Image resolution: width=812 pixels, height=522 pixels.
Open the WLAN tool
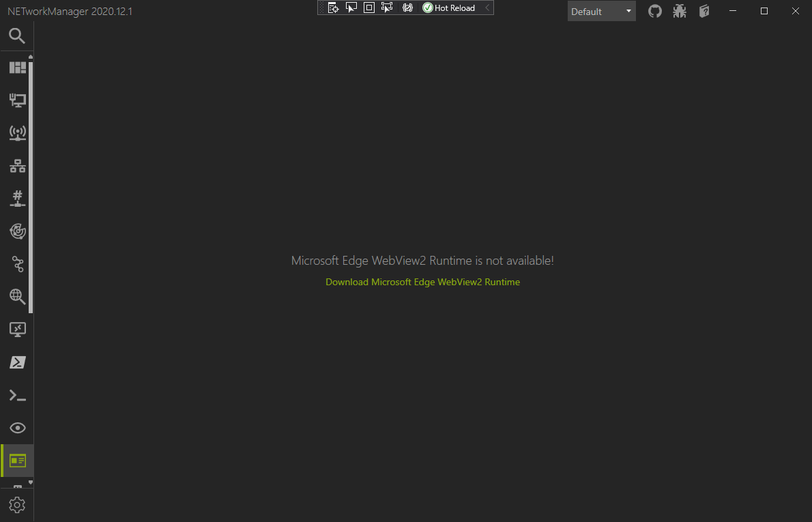[17, 133]
